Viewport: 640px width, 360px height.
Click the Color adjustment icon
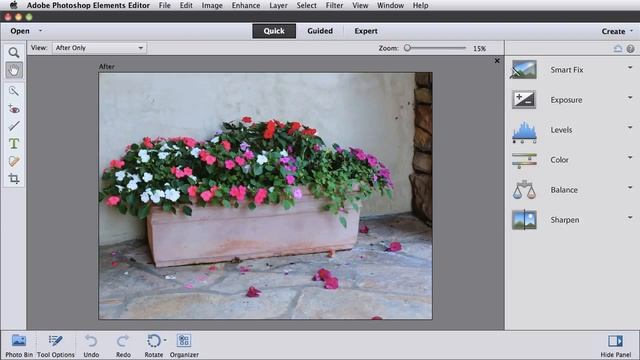pyautogui.click(x=524, y=160)
